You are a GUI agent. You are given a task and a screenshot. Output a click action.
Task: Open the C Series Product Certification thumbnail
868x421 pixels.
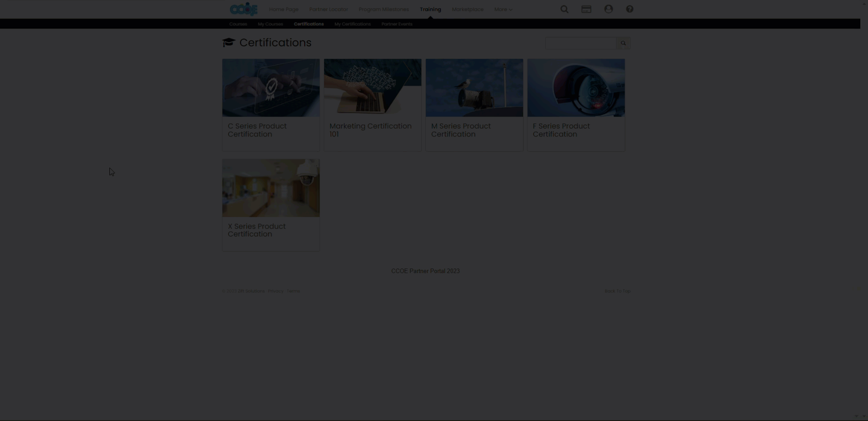271,88
